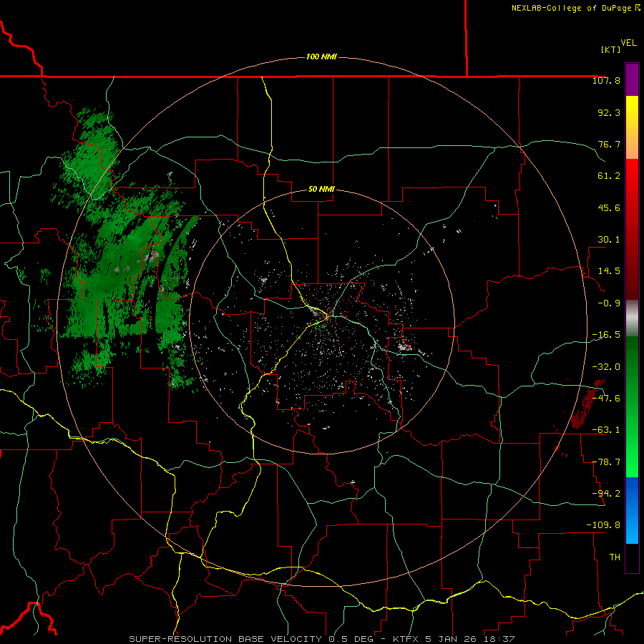Click the -0.9 legend value
The image size is (644, 644).
(x=609, y=303)
